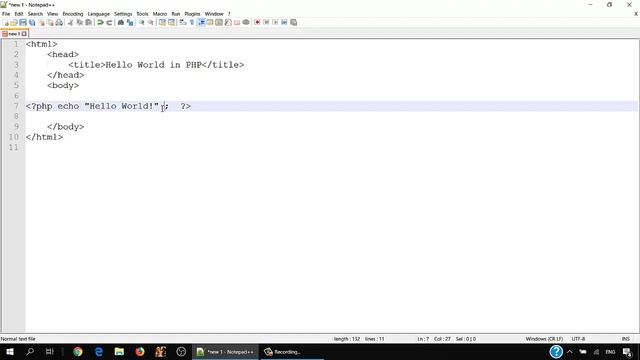Start macro recording with the red record icon
Viewport: 640px width, 360px height.
[x=257, y=22]
